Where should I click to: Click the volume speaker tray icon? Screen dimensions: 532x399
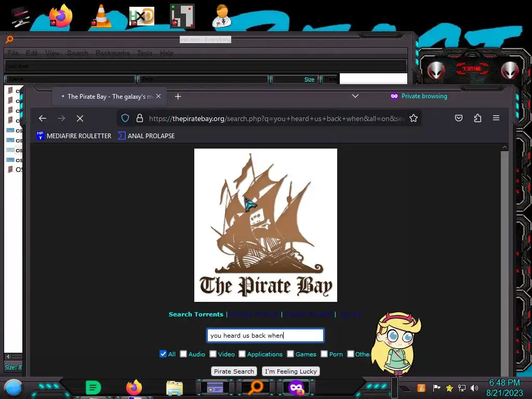[x=474, y=388]
